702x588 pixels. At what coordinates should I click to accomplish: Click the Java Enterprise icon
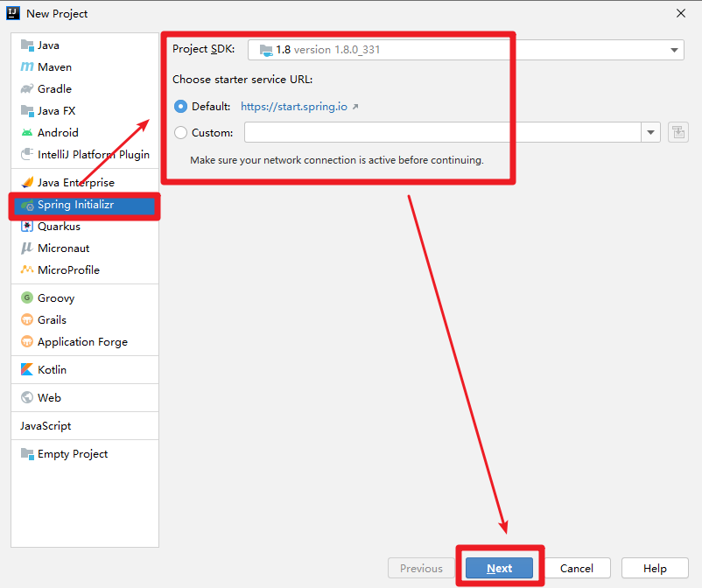pos(27,183)
